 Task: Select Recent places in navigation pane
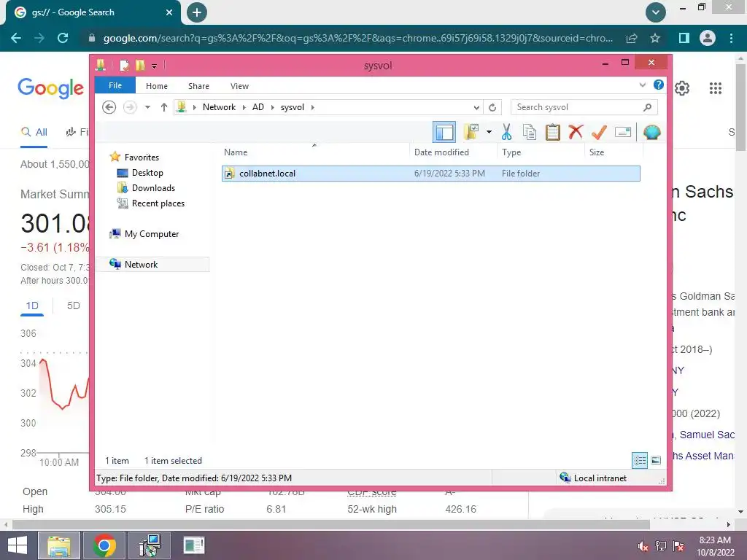(151, 203)
